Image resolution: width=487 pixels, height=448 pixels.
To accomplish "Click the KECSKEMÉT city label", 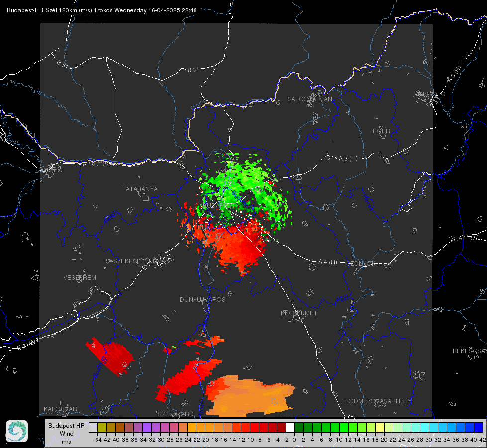I will (299, 313).
